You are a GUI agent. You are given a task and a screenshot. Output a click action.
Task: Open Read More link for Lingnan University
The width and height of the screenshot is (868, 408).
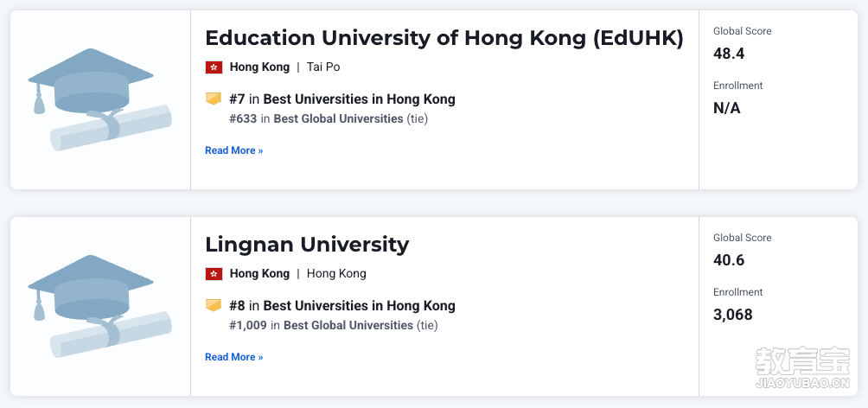click(x=234, y=357)
